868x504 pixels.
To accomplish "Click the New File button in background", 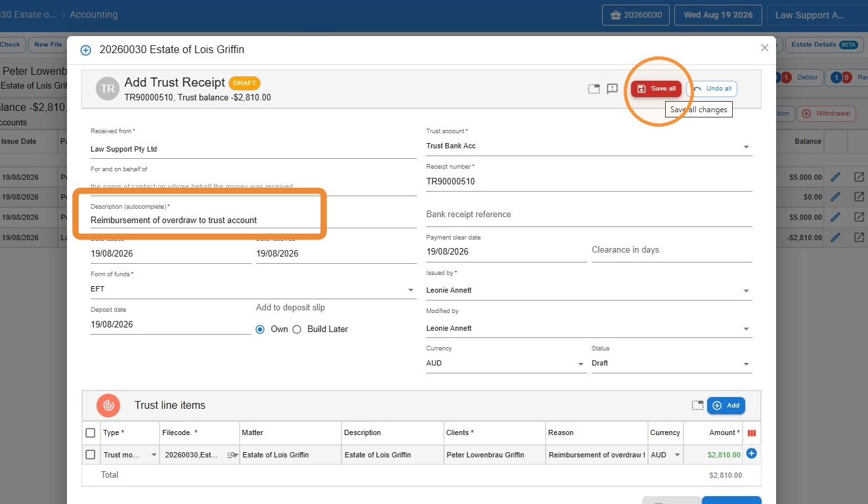I will (x=47, y=45).
